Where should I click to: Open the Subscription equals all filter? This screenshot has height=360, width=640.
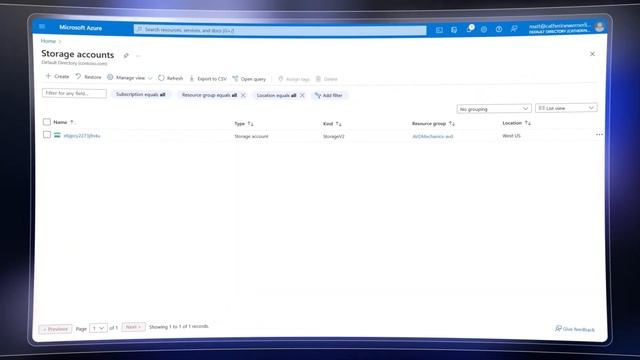pyautogui.click(x=140, y=95)
